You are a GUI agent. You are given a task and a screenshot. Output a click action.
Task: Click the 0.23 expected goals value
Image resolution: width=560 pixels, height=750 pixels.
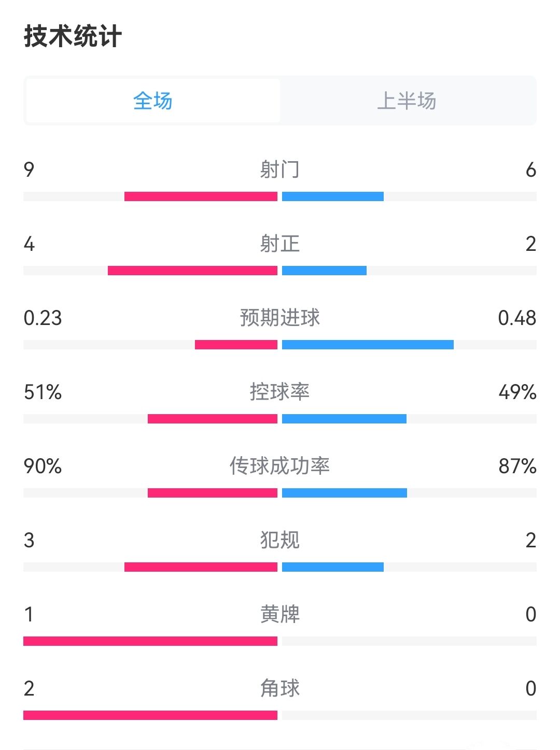tap(43, 318)
